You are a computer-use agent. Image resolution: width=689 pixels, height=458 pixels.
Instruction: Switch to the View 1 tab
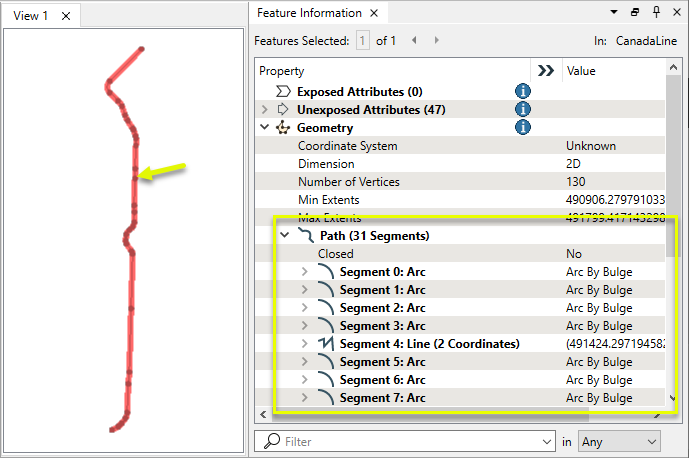pos(30,15)
